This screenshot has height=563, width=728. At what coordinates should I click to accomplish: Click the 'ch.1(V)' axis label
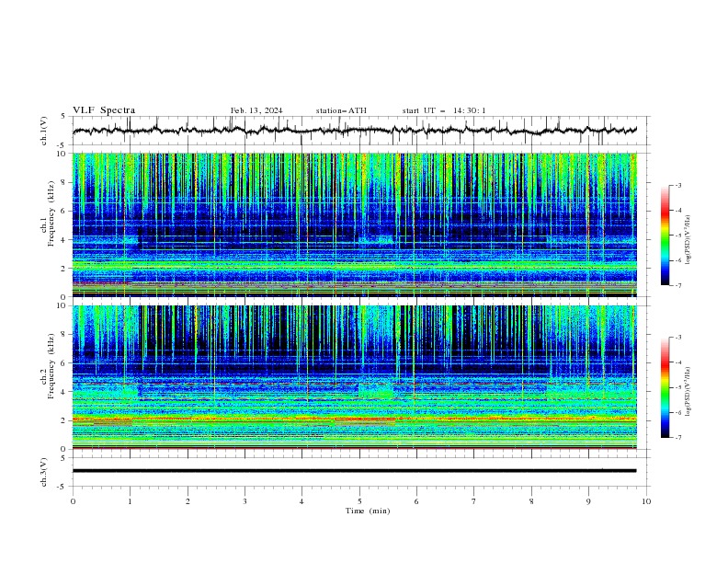(44, 131)
